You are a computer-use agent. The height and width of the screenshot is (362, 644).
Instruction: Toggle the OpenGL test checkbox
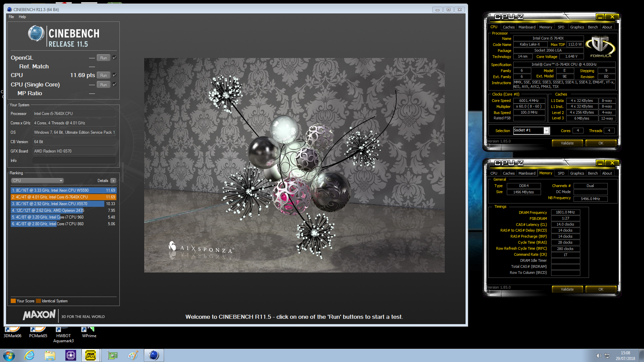pos(114,58)
